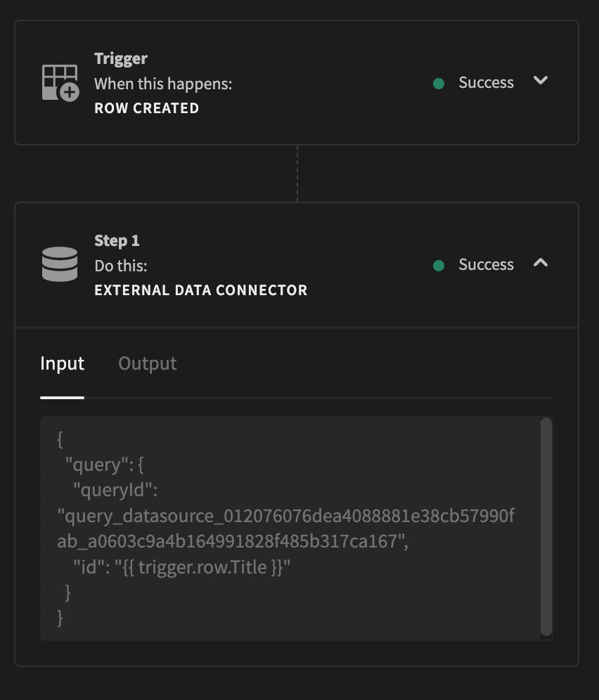The height and width of the screenshot is (700, 599).
Task: Click the green Success dot on Step 1
Action: click(439, 265)
